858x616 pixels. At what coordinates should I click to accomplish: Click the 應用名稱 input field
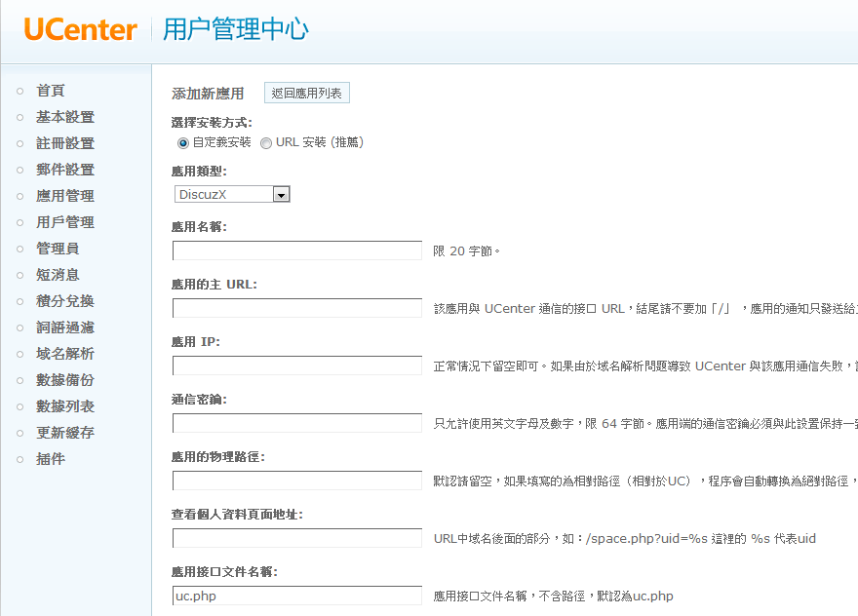pos(296,250)
